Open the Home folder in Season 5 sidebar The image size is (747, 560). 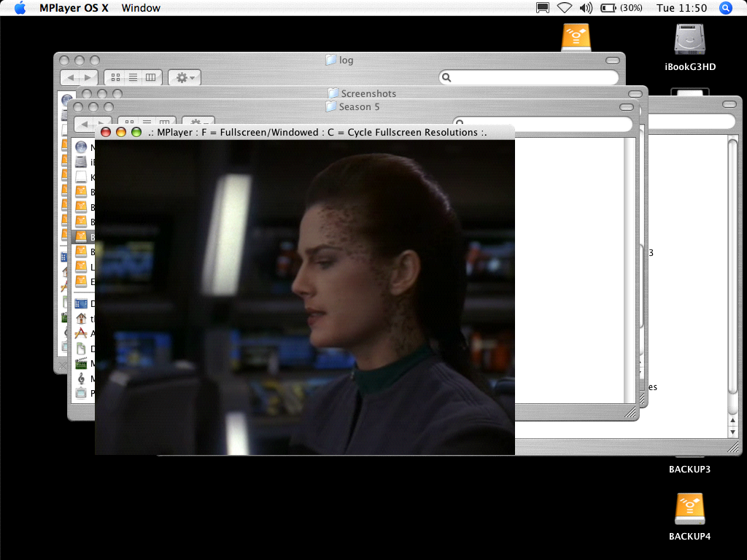click(x=82, y=318)
